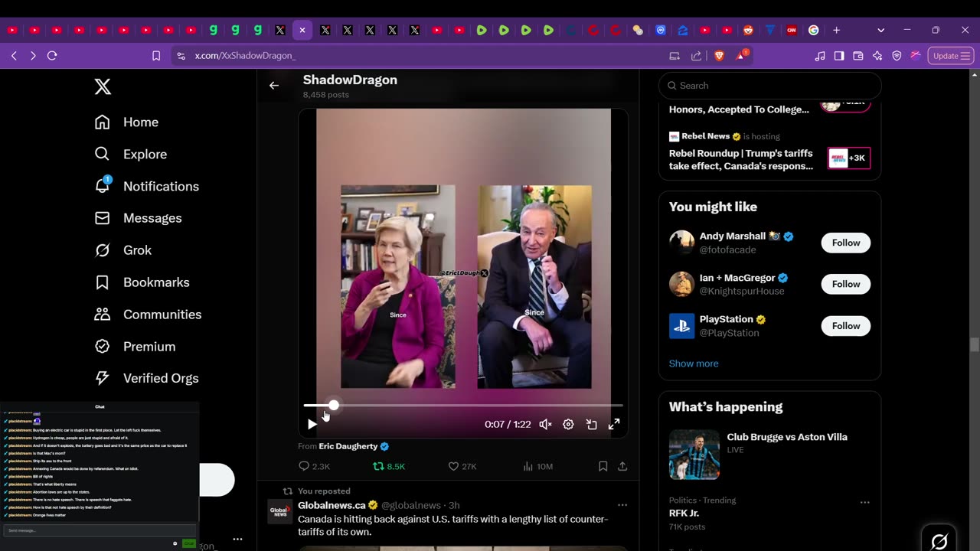This screenshot has height=551, width=980.
Task: Open the RFK Jr. trending topic
Action: [684, 514]
